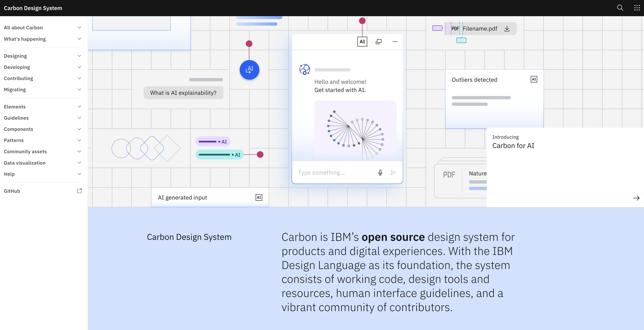The image size is (644, 330).
Task: Click the AI label on Outliers detected card
Action: click(534, 79)
